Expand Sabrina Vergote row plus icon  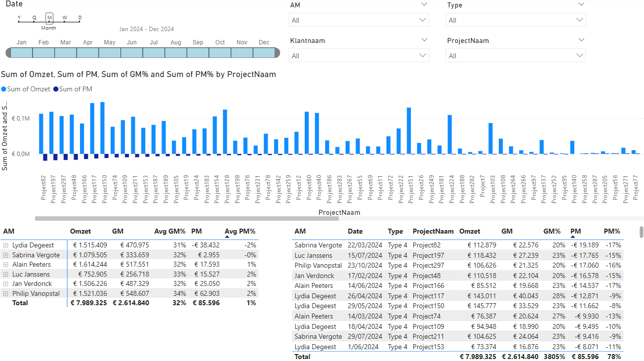point(5,255)
